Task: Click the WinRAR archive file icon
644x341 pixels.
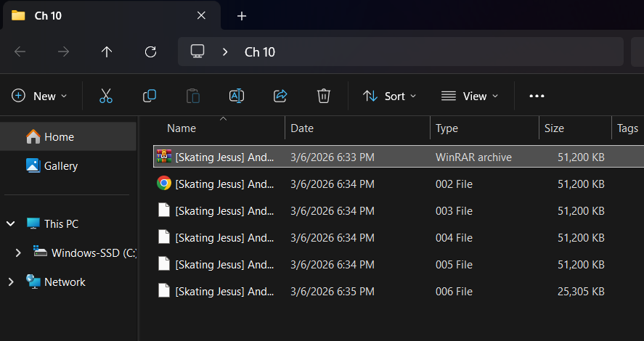Action: [x=164, y=156]
